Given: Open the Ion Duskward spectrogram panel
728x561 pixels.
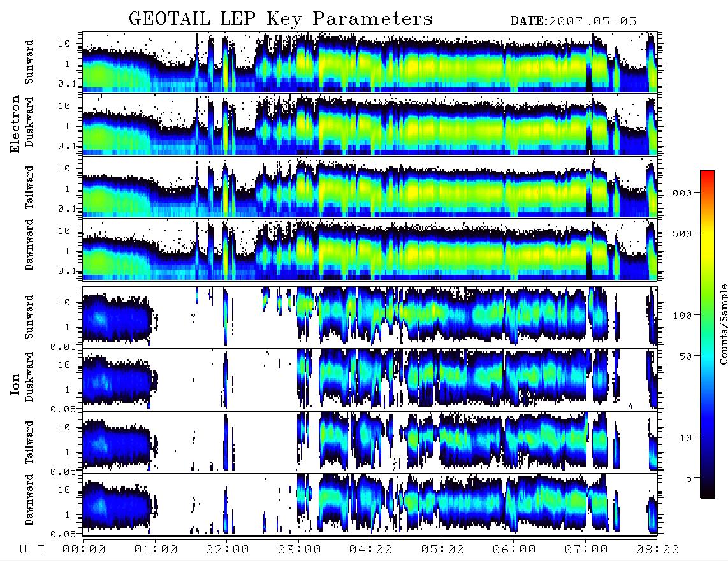Looking at the screenshot, I should click(x=370, y=379).
